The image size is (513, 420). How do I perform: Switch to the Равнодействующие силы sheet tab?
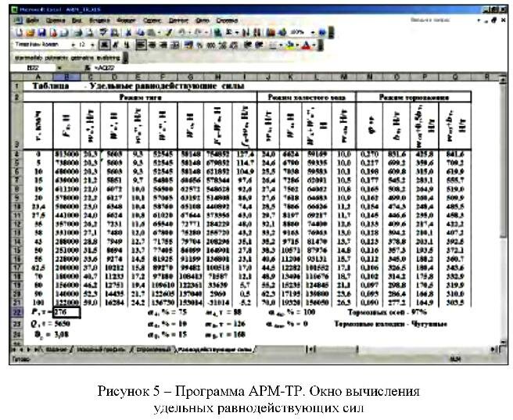pyautogui.click(x=212, y=347)
